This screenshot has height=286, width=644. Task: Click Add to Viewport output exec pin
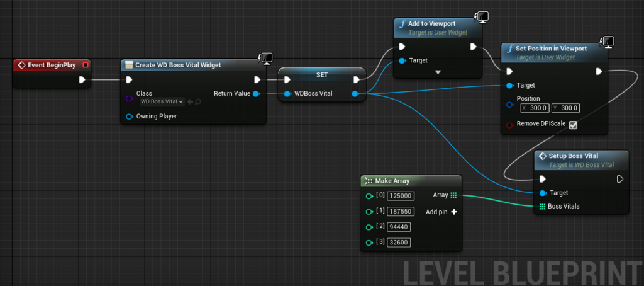[473, 47]
